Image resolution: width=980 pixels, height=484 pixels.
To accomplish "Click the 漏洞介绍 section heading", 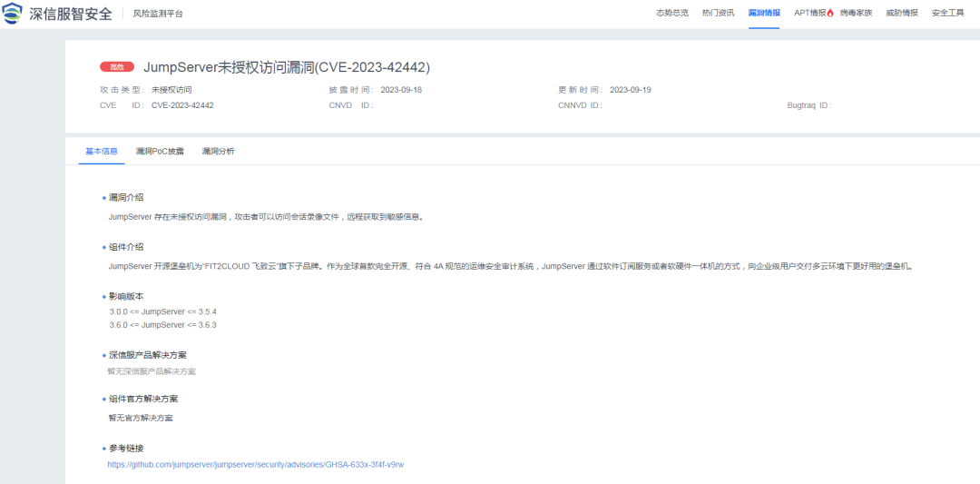I will click(x=126, y=198).
